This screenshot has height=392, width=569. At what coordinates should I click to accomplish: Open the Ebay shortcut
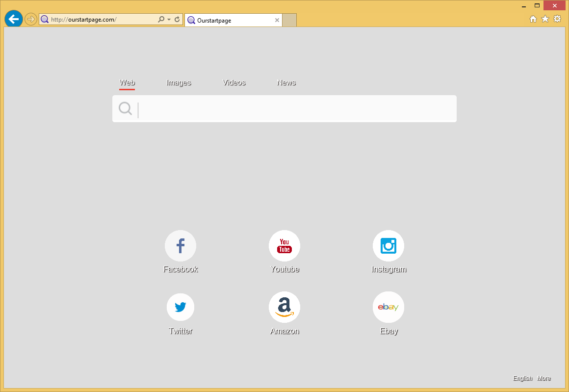(388, 307)
